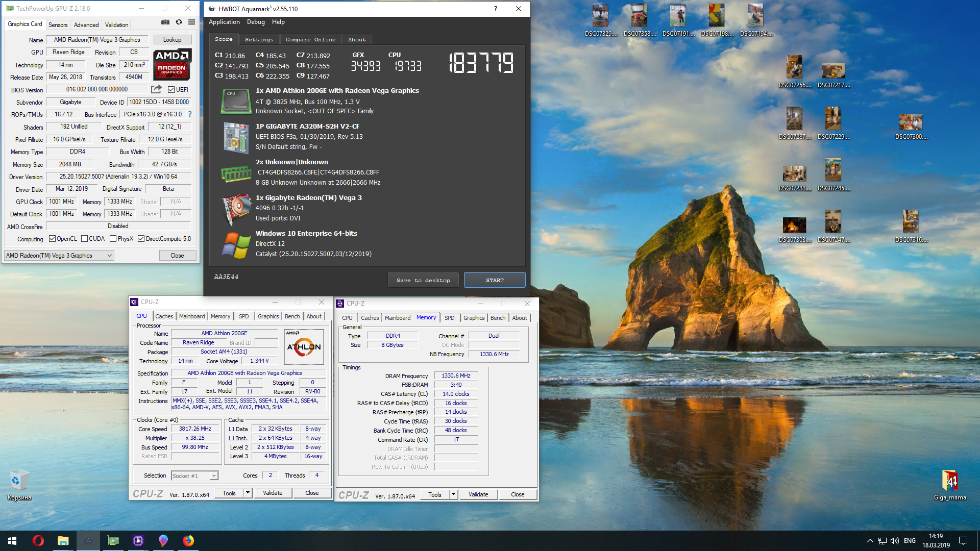Launch Opera browser from taskbar

click(x=38, y=541)
